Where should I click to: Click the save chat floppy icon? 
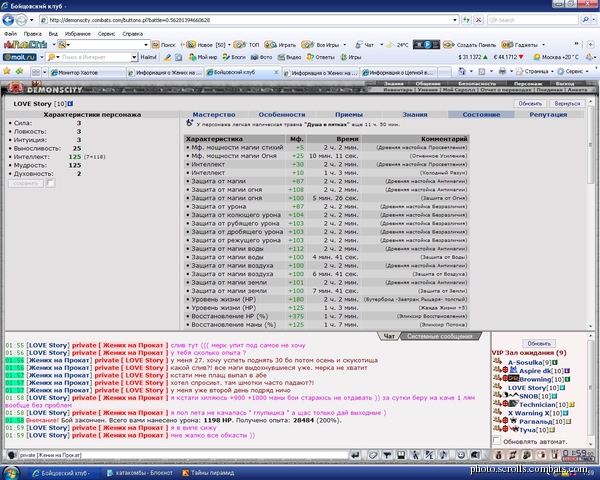coord(401,455)
